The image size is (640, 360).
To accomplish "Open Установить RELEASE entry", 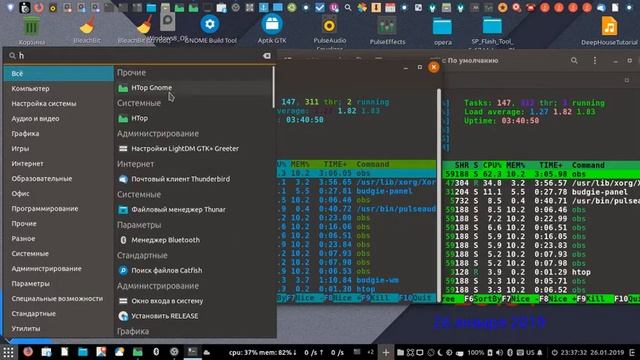I will [194, 316].
